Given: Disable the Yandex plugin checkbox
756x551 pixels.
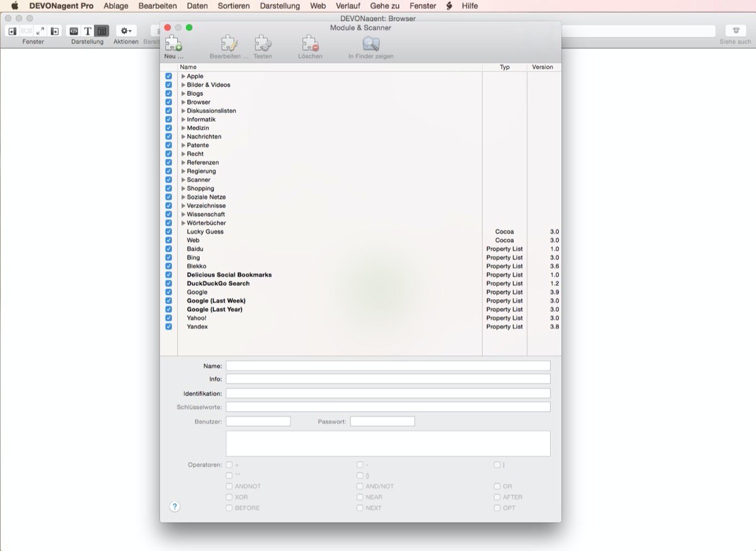Looking at the screenshot, I should point(168,327).
